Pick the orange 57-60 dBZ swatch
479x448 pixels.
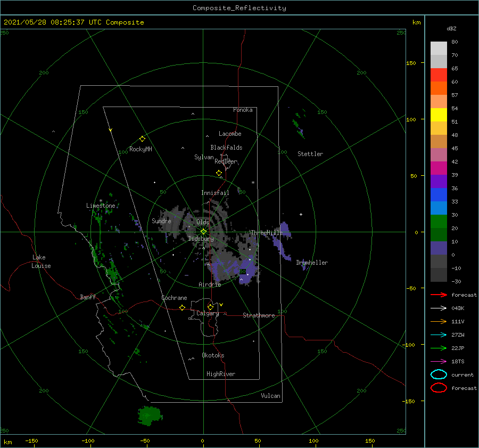point(439,88)
